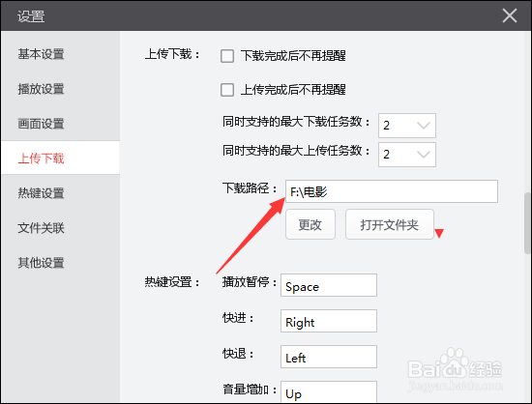
Task: Click the 播放暂停 hotkey field Space
Action: [x=329, y=285]
